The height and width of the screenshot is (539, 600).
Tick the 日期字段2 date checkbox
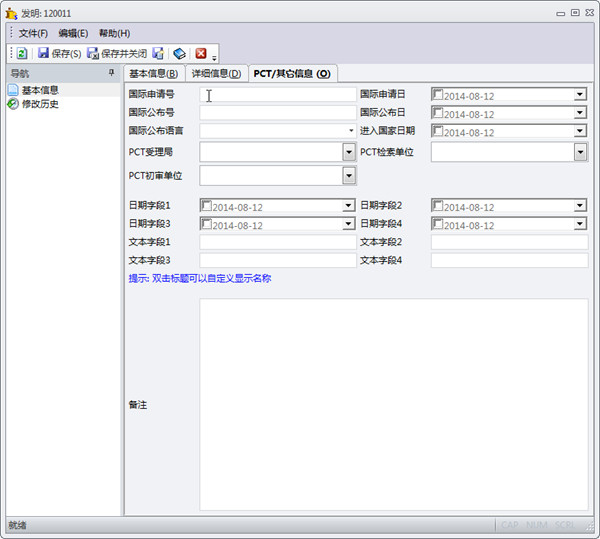click(438, 205)
